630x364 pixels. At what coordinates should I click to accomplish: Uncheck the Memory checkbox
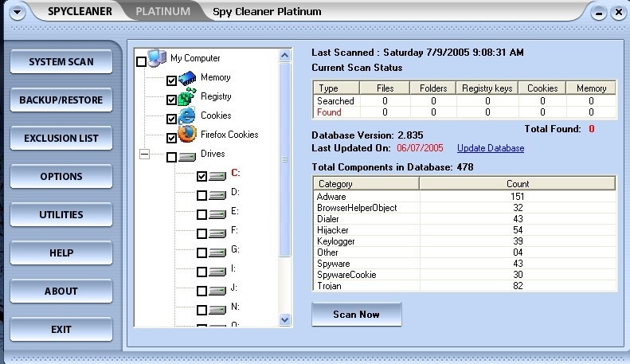click(x=171, y=80)
